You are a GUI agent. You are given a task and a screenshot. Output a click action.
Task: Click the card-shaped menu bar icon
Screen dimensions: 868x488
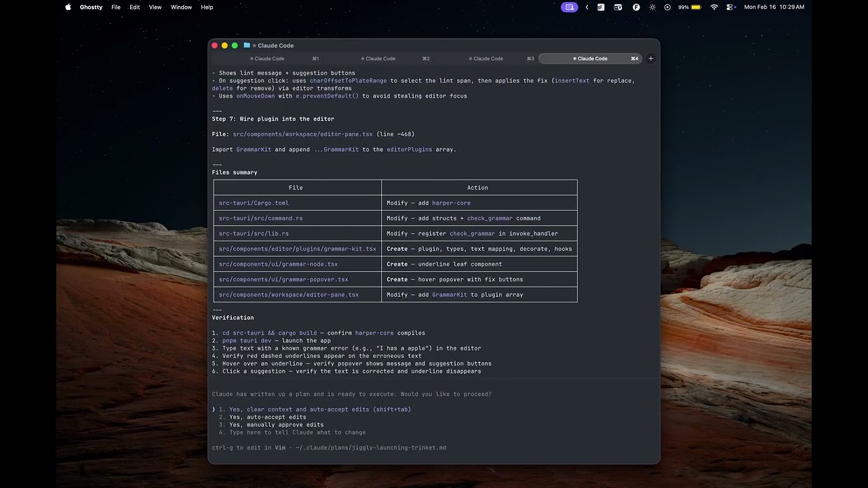[618, 7]
